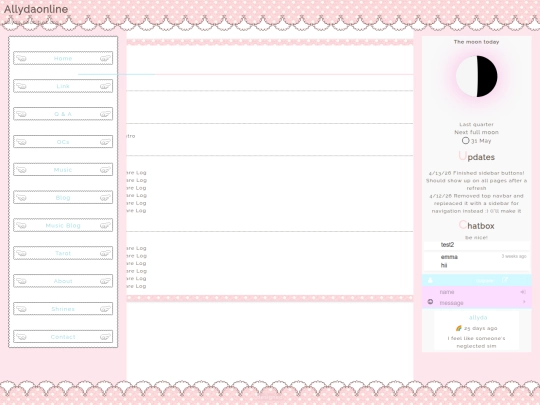Open the OCs page button
The height and width of the screenshot is (405, 540).
pos(63,142)
